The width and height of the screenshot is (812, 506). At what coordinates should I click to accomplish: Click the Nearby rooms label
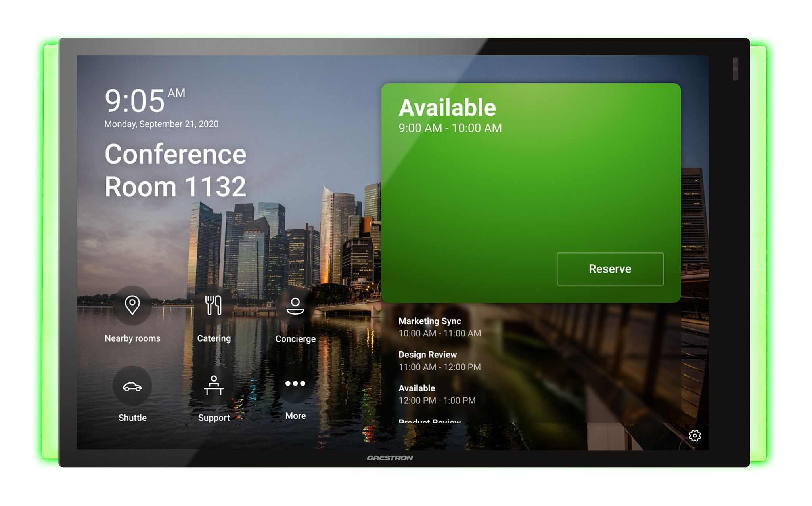coord(132,338)
